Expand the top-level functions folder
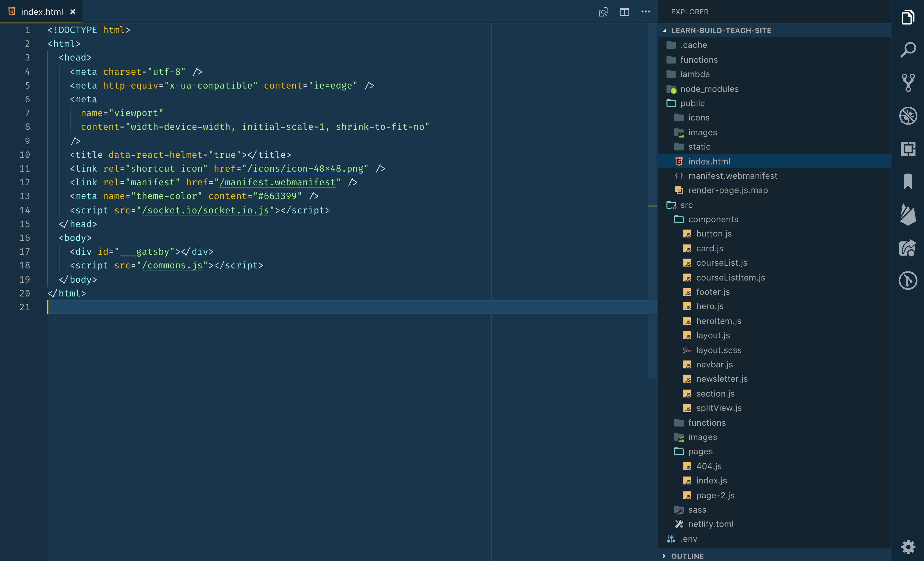Screen dimensions: 924x561 (774, 60)
